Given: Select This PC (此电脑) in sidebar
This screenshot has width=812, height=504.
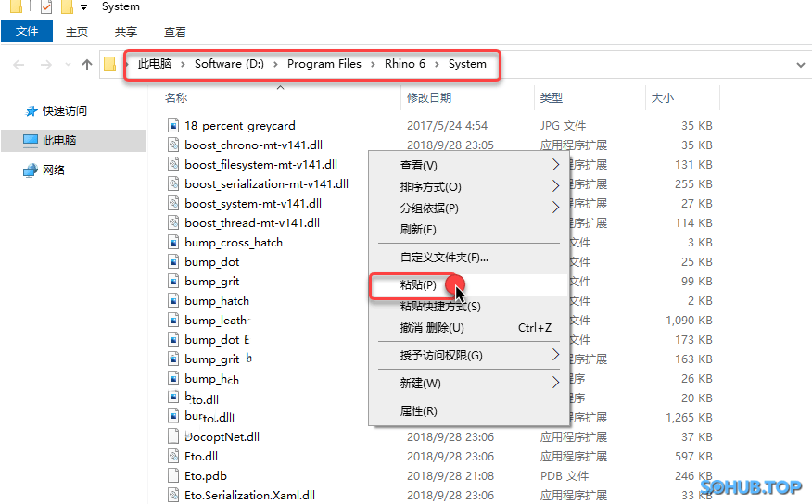Looking at the screenshot, I should [59, 141].
